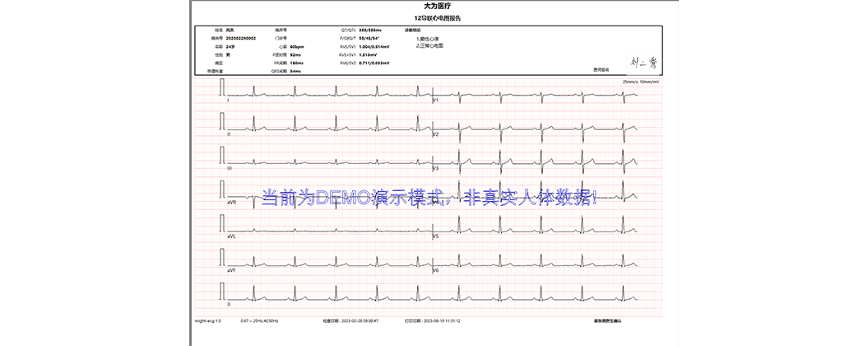Select the V3 lead label
Image resolution: width=868 pixels, height=346 pixels.
coord(436,168)
